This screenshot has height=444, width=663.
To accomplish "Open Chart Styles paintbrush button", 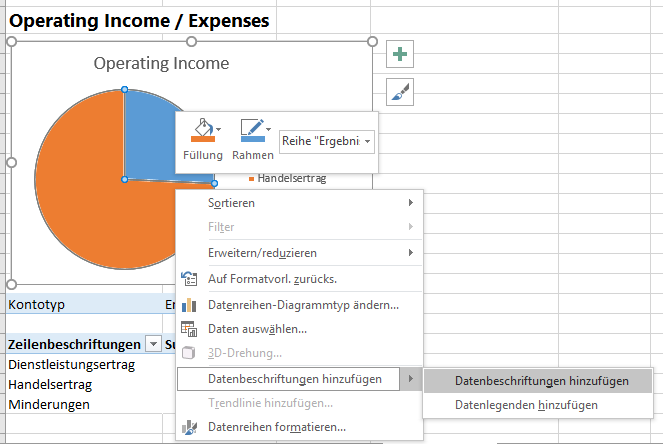I will pyautogui.click(x=400, y=92).
